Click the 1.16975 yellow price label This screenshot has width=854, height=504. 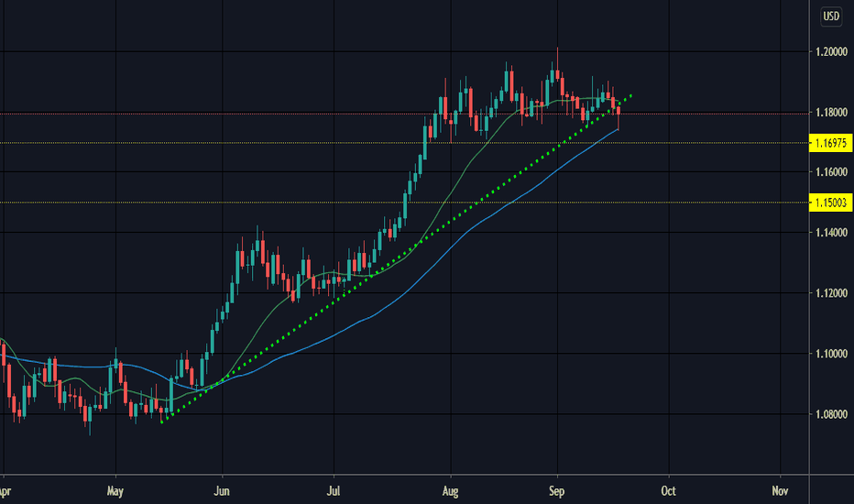point(830,143)
